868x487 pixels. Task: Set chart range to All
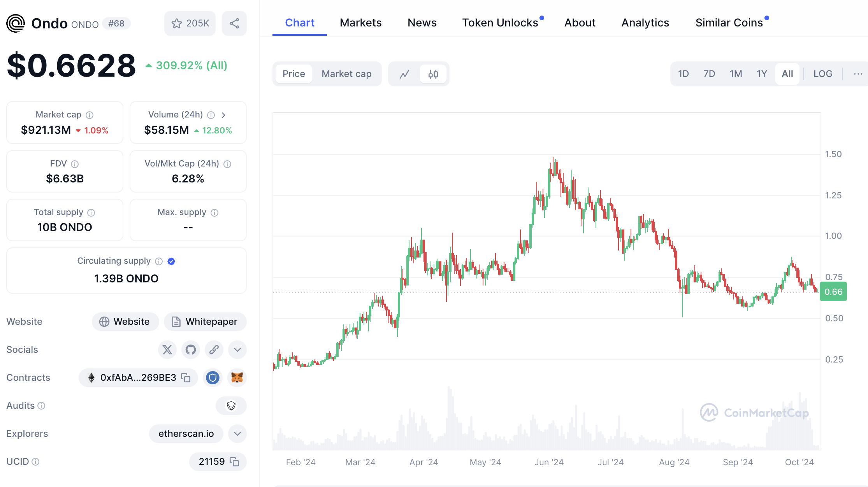tap(787, 74)
